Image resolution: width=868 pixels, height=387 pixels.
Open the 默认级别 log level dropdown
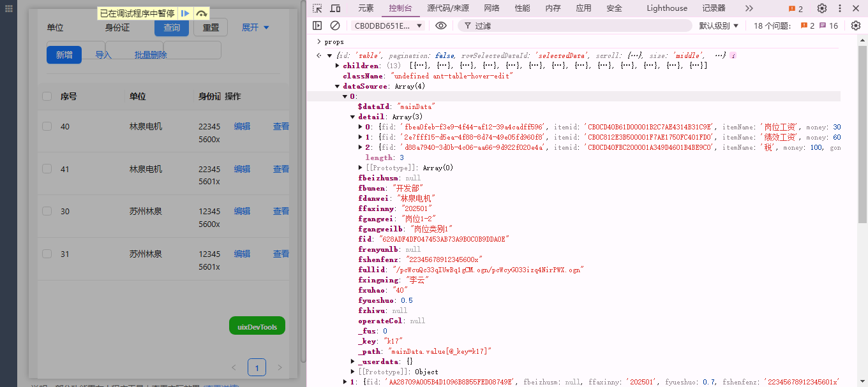[x=719, y=26]
